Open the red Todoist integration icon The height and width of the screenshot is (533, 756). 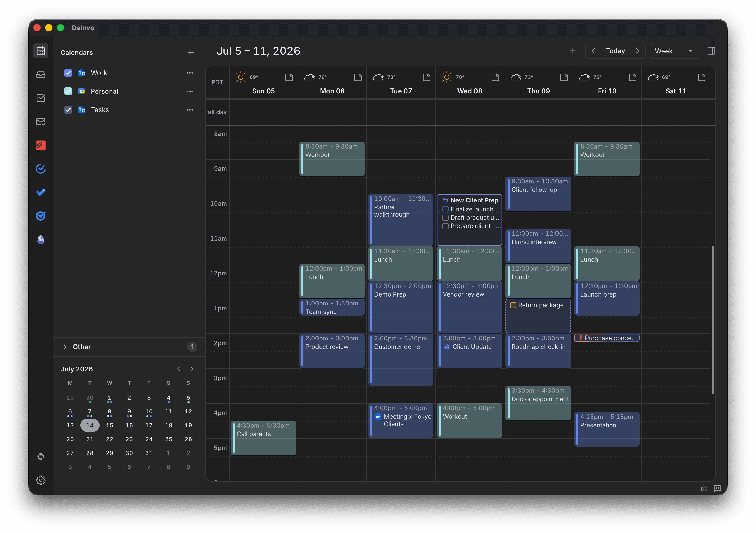41,145
